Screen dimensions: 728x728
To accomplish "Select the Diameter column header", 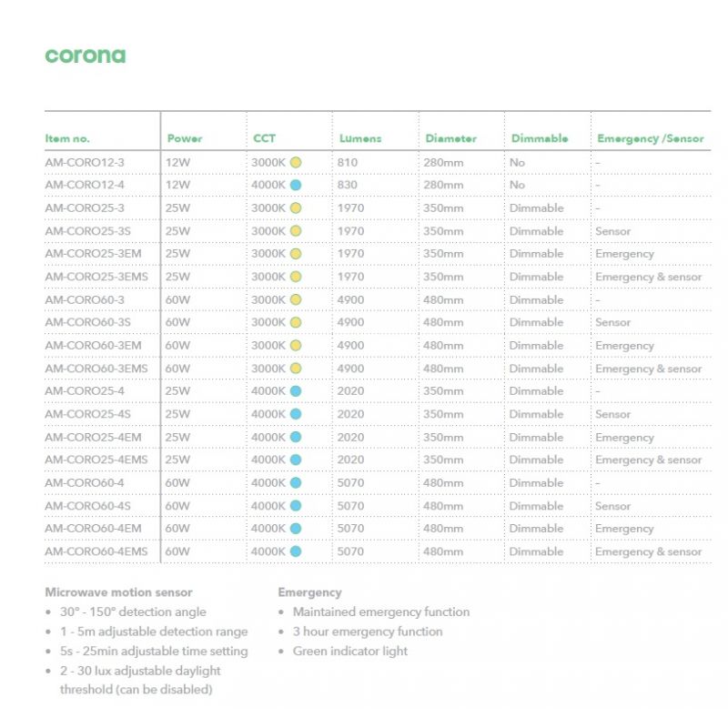I will click(x=450, y=138).
